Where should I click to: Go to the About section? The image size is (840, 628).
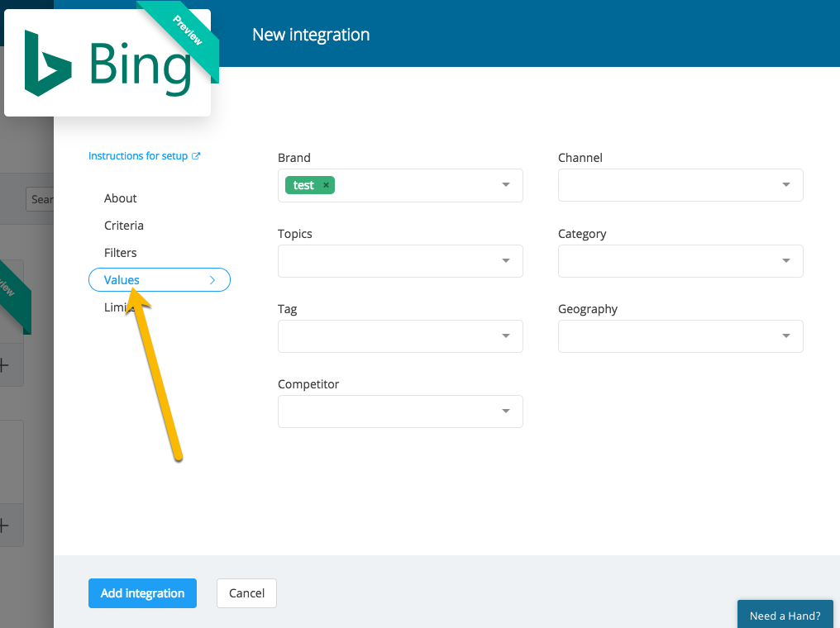coord(121,198)
